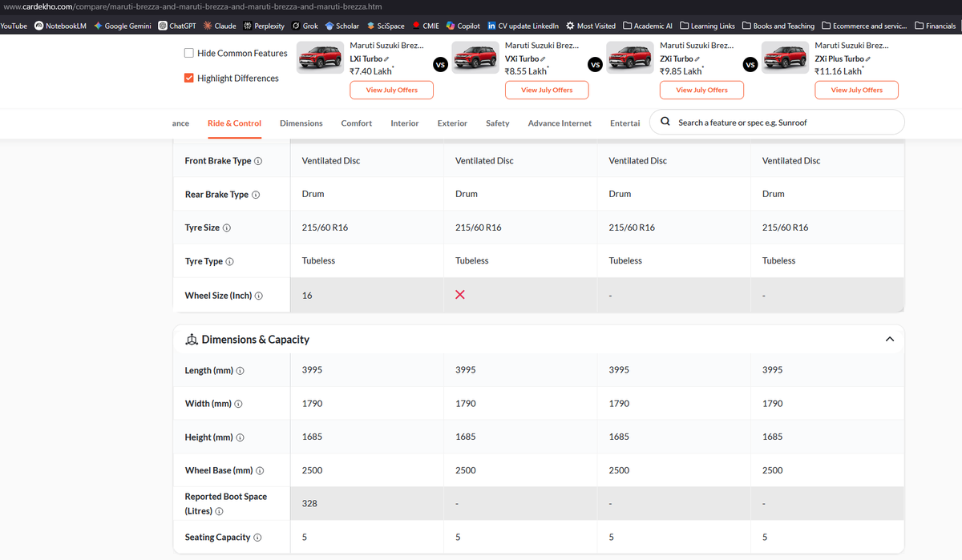View July Offers for VXi Turbo

click(x=547, y=90)
